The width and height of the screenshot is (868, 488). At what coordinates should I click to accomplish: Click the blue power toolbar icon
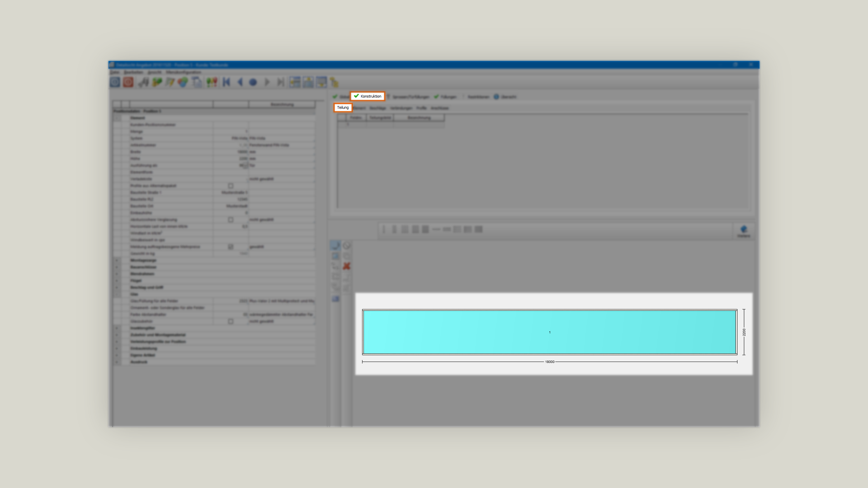(x=115, y=82)
